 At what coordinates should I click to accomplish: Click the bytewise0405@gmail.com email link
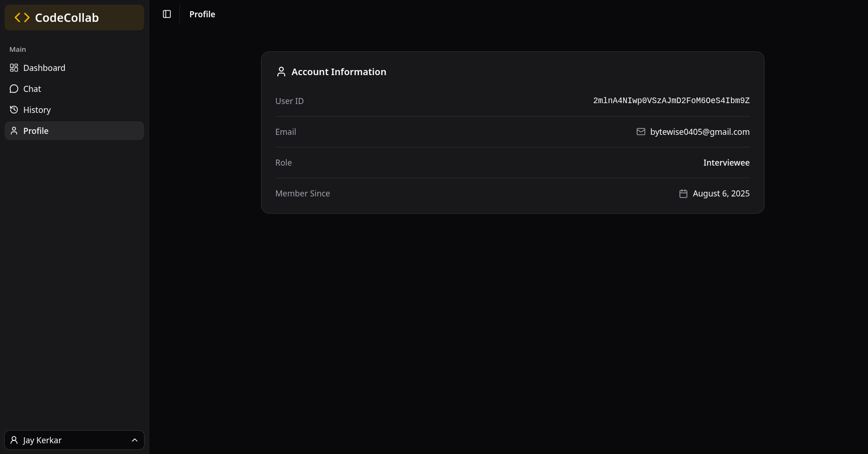tap(700, 132)
